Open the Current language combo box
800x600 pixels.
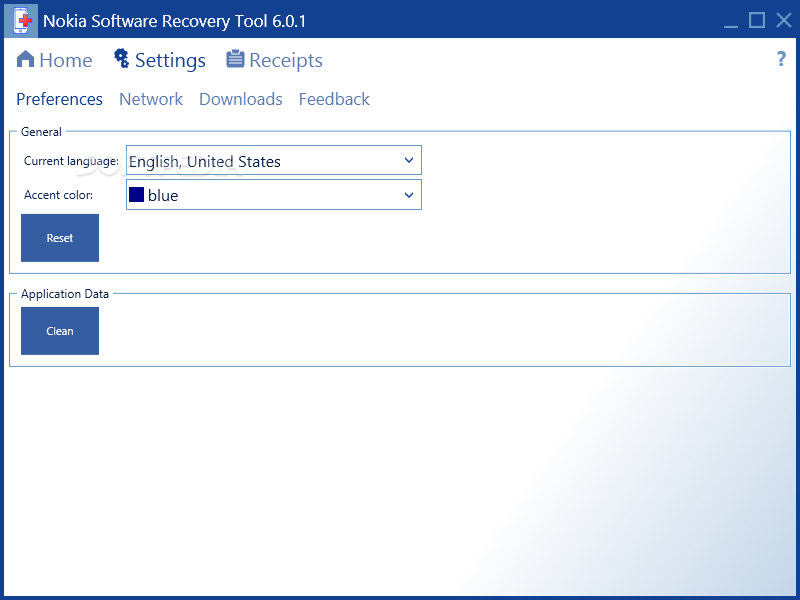274,161
